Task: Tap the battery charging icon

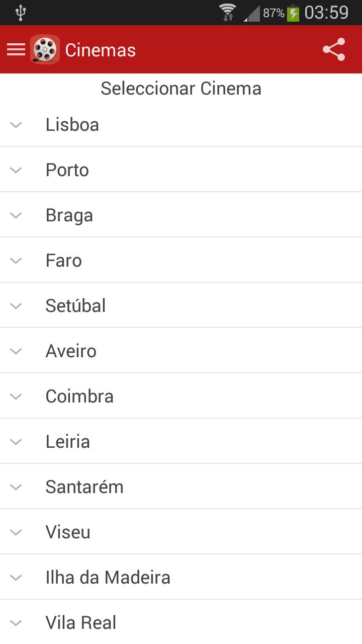Action: coord(293,13)
